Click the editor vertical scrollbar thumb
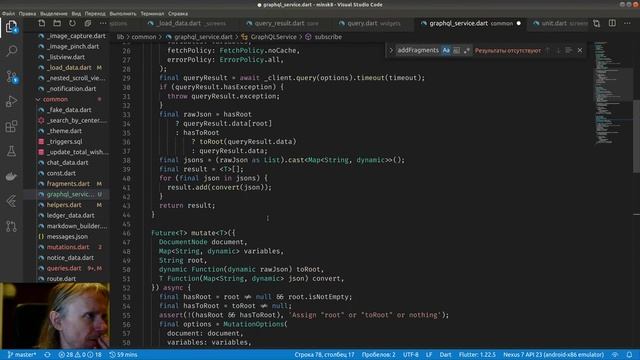 (636, 136)
